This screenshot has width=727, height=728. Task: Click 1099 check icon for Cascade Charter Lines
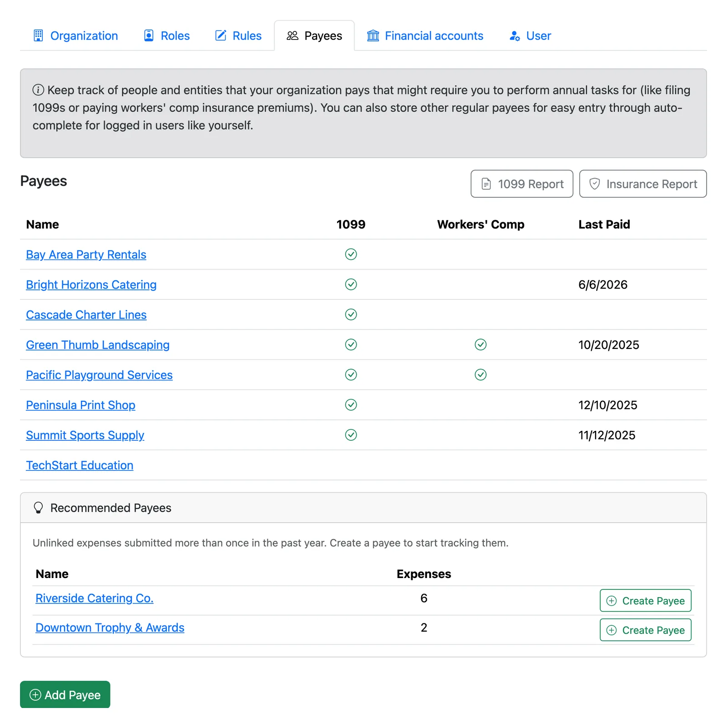[x=351, y=314]
